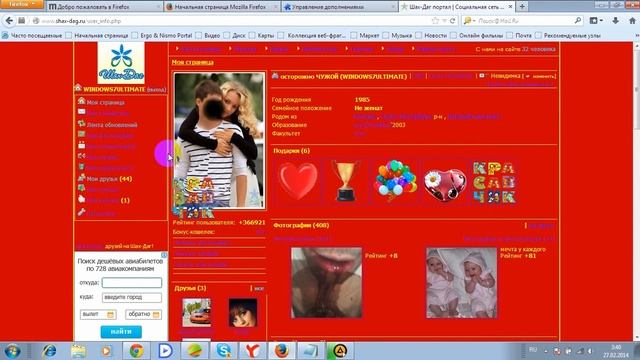The width and height of the screenshot is (640, 360).
Task: Log out via the "(выход)" link
Action: coord(156,89)
